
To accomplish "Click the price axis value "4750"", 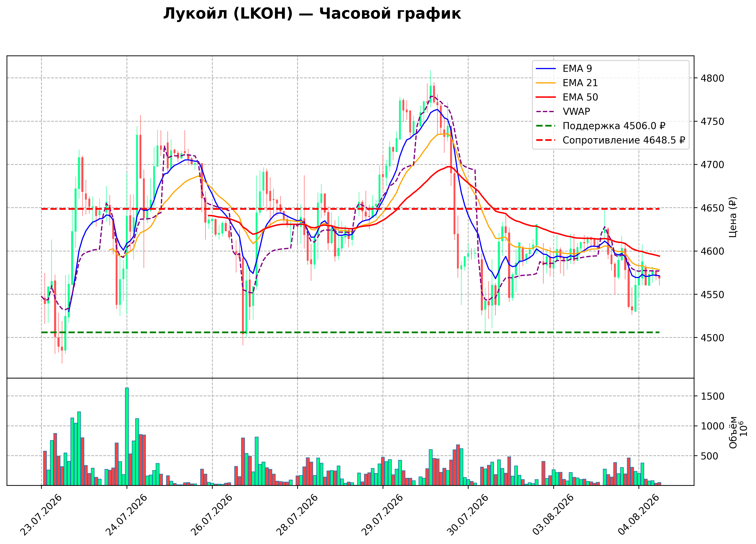I will [712, 122].
